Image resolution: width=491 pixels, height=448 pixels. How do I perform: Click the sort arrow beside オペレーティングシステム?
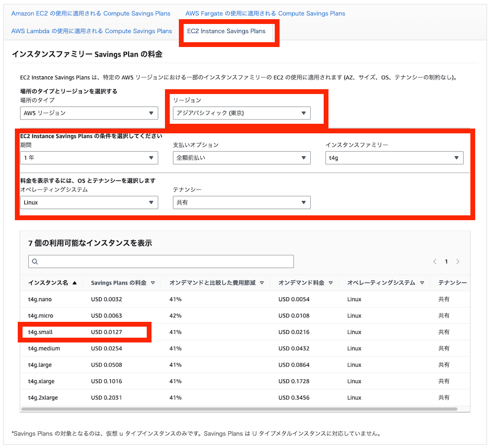[x=422, y=283]
